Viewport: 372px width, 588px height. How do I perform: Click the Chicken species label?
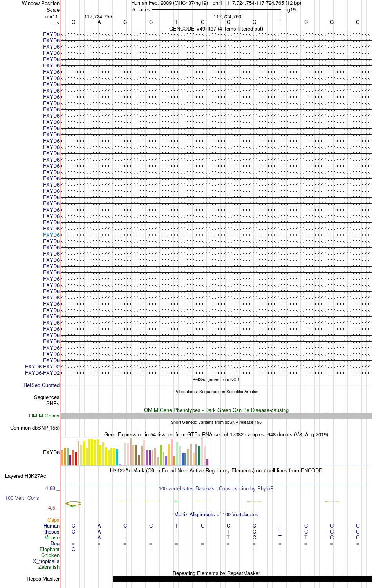click(x=51, y=555)
